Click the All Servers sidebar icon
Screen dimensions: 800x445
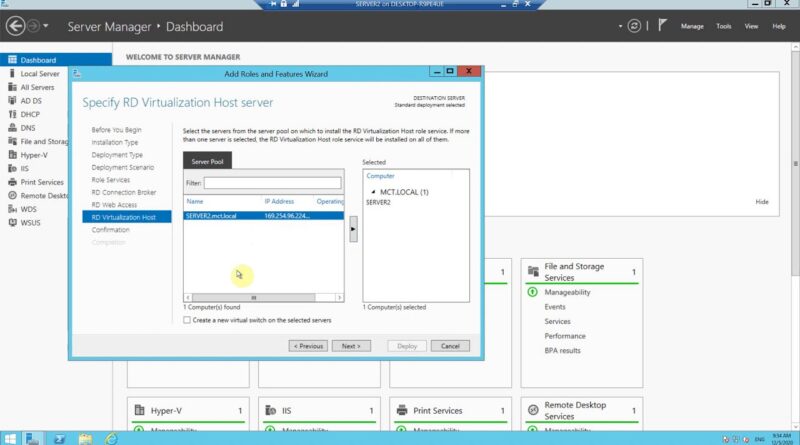12,87
